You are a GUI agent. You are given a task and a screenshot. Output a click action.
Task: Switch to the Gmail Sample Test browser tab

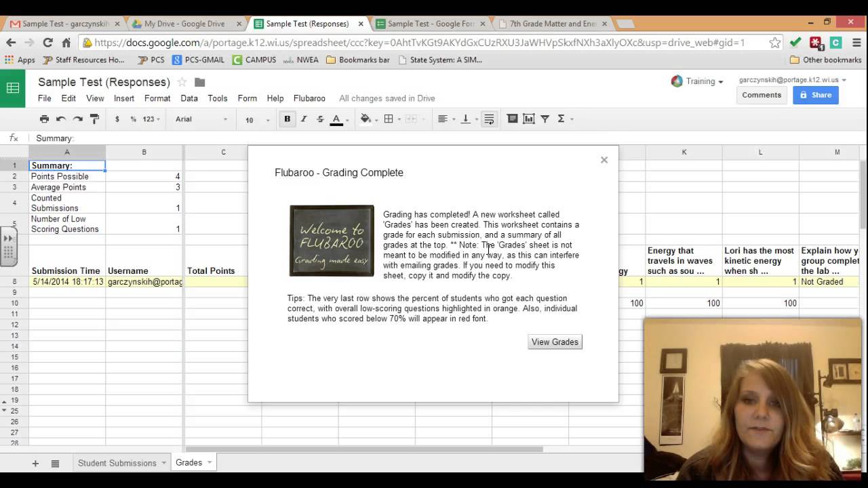[64, 24]
